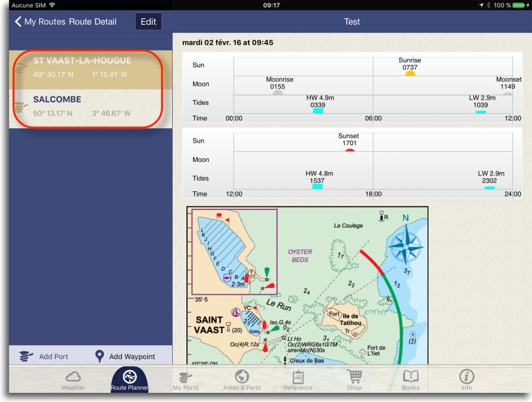
Task: Open the Reference tab
Action: click(298, 380)
